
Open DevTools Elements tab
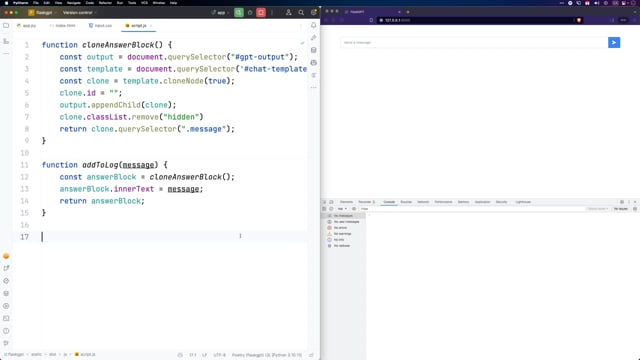(347, 202)
